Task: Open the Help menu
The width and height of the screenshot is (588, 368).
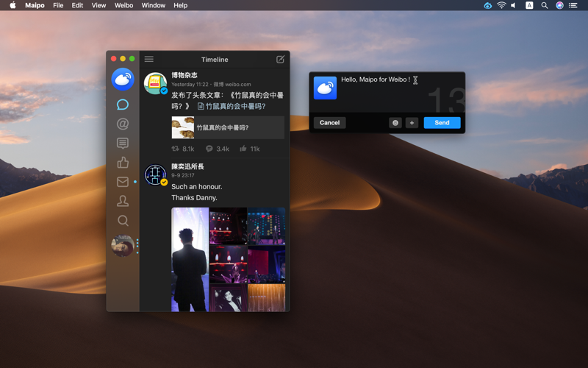Action: tap(180, 5)
